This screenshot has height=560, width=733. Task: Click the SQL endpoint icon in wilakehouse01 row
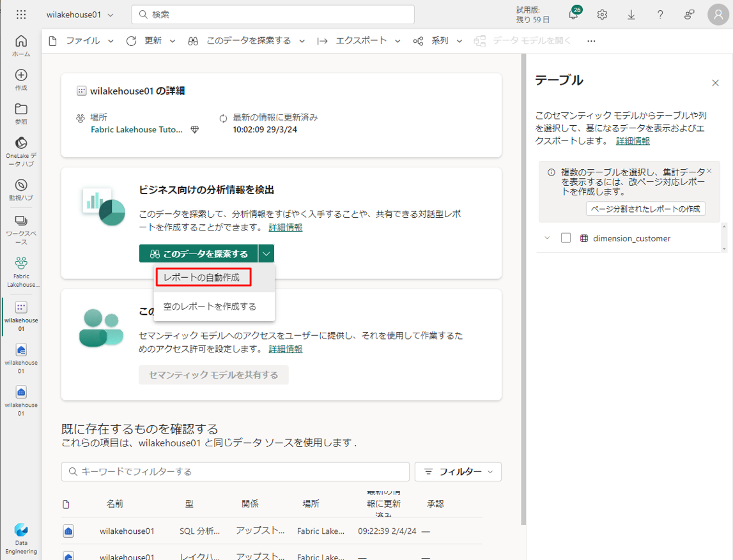click(x=68, y=531)
